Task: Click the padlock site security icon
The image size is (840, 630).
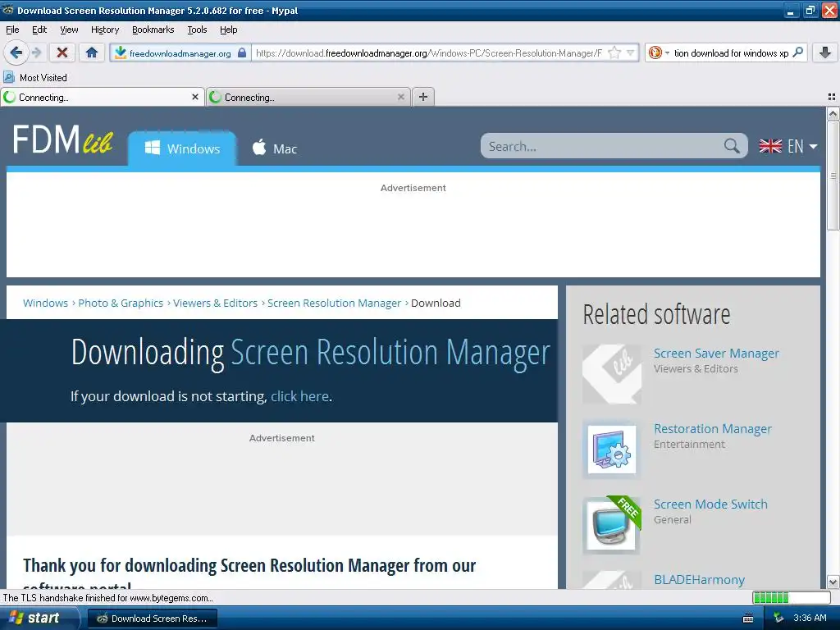Action: [242, 52]
